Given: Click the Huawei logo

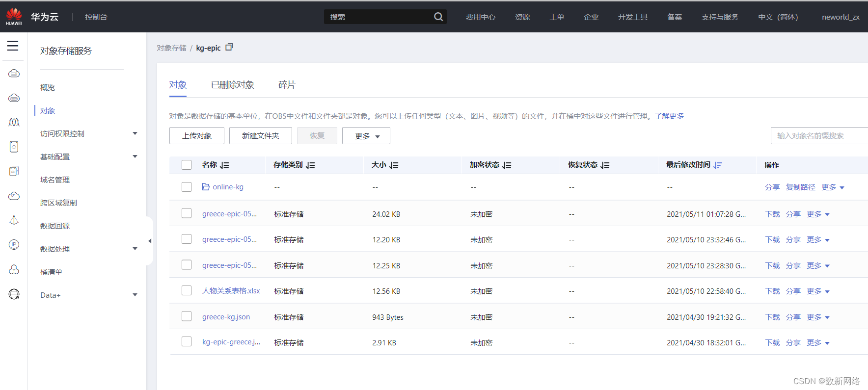Looking at the screenshot, I should (14, 17).
